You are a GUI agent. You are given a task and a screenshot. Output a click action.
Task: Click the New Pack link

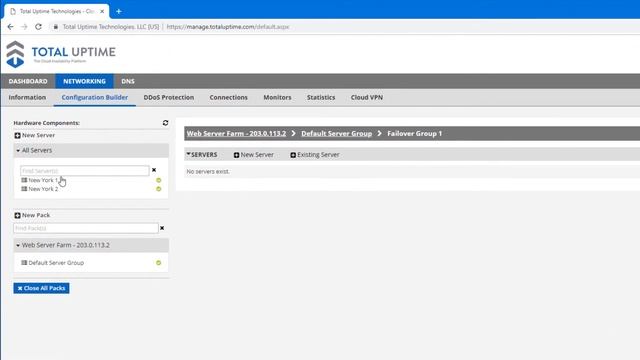36,215
